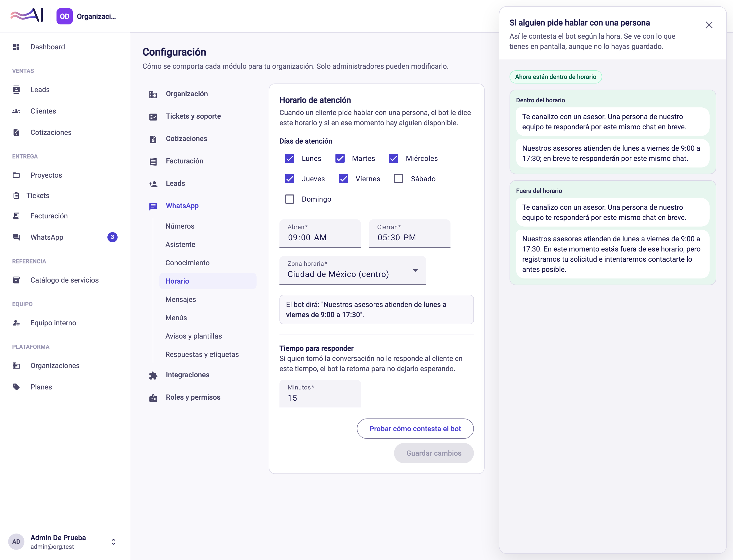Uncheck the Viernes checkbox
The height and width of the screenshot is (560, 733).
coord(344,179)
